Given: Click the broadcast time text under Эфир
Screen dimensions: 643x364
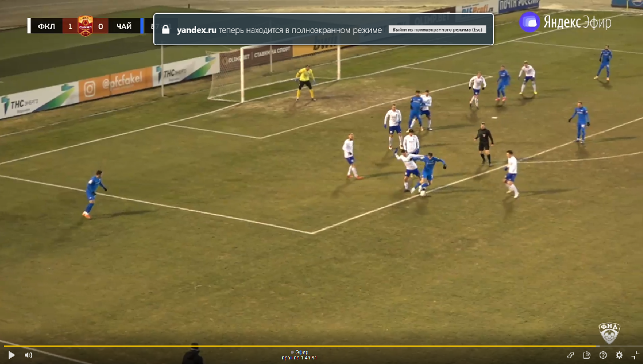Looking at the screenshot, I should pyautogui.click(x=300, y=358).
